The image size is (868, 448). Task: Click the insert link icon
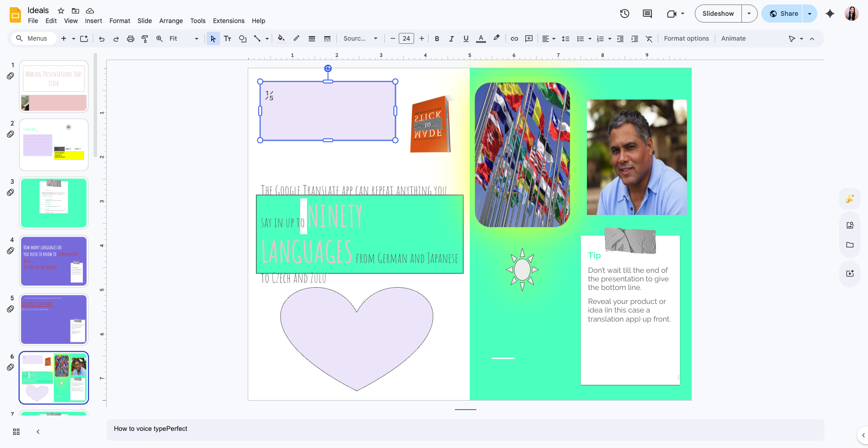[514, 39]
